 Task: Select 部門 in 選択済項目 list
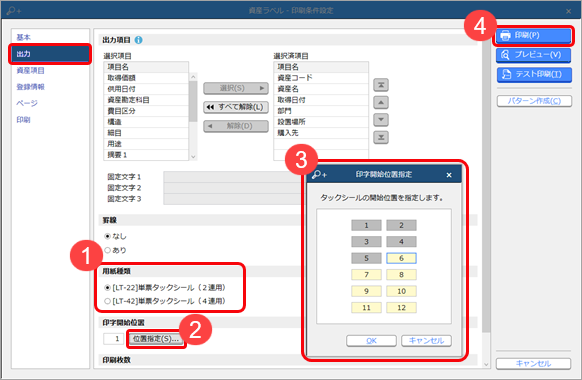321,111
